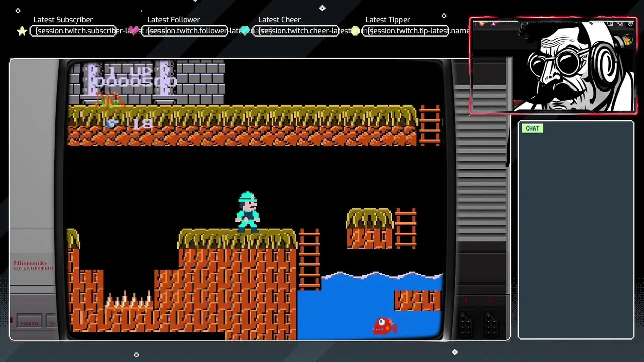This screenshot has width=644, height=362.
Task: Click the blue pistol ammo icon
Action: click(112, 124)
